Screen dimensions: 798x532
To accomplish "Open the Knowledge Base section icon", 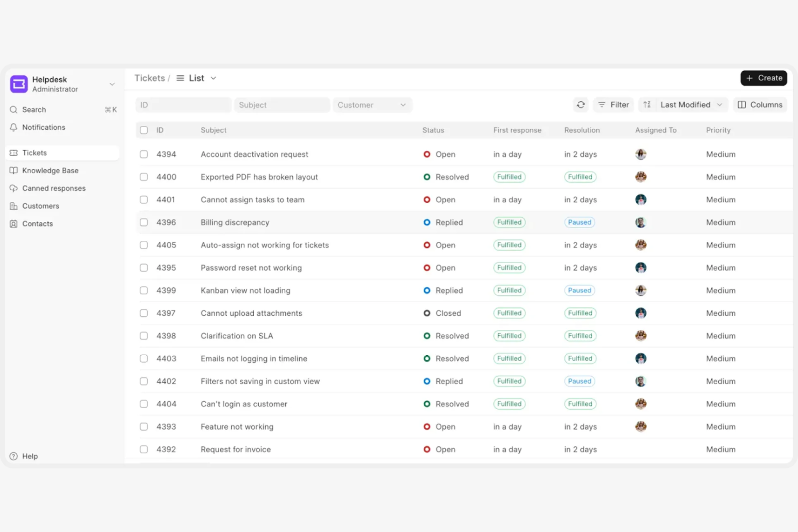I will (13, 170).
